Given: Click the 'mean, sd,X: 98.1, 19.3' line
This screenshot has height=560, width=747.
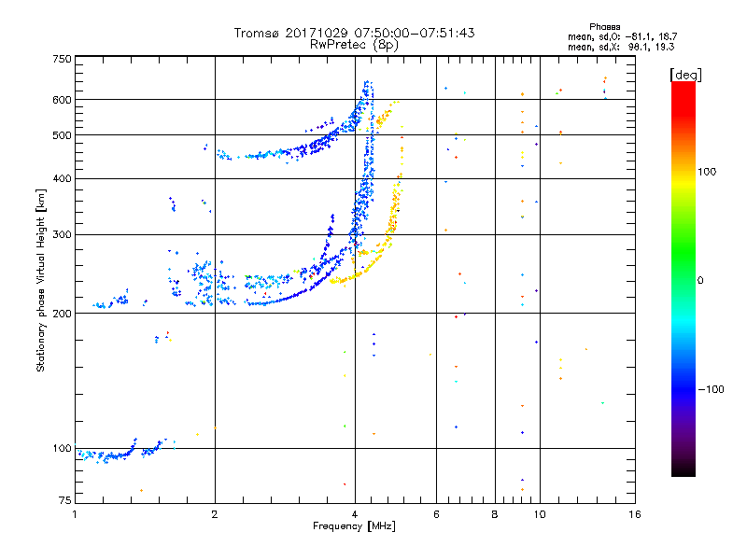Looking at the screenshot, I should pos(621,47).
